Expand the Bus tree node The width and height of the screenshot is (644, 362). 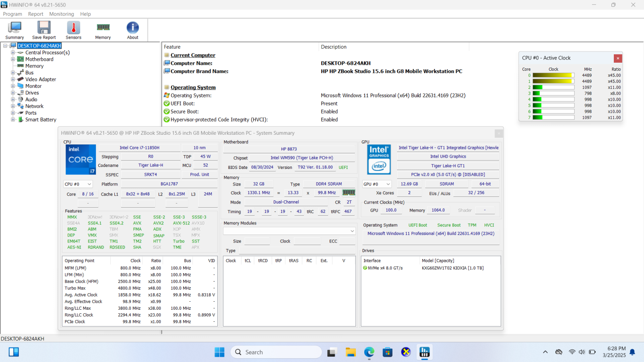tap(13, 73)
